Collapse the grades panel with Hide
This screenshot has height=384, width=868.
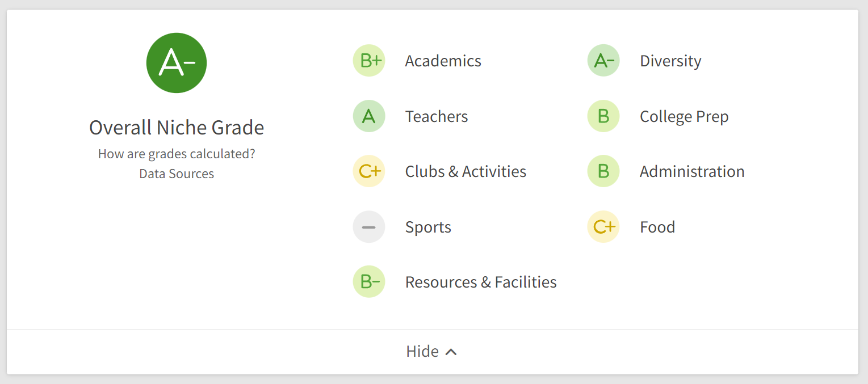[422, 352]
